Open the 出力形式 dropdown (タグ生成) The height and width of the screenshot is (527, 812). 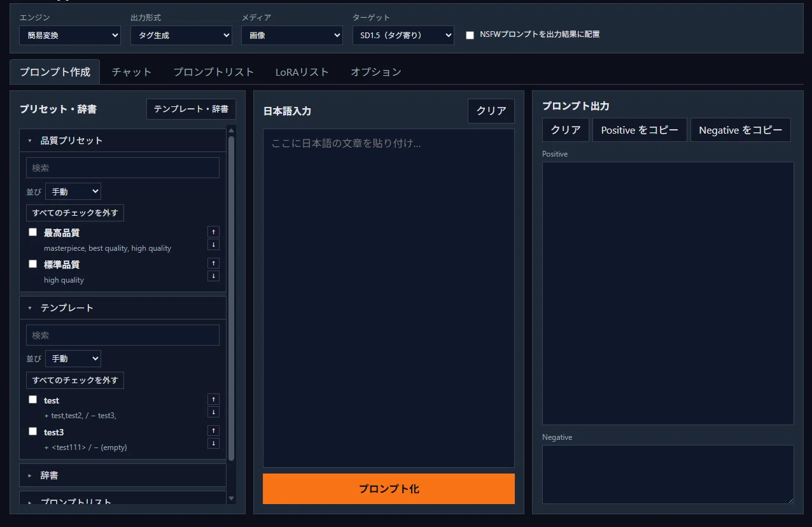click(x=181, y=36)
